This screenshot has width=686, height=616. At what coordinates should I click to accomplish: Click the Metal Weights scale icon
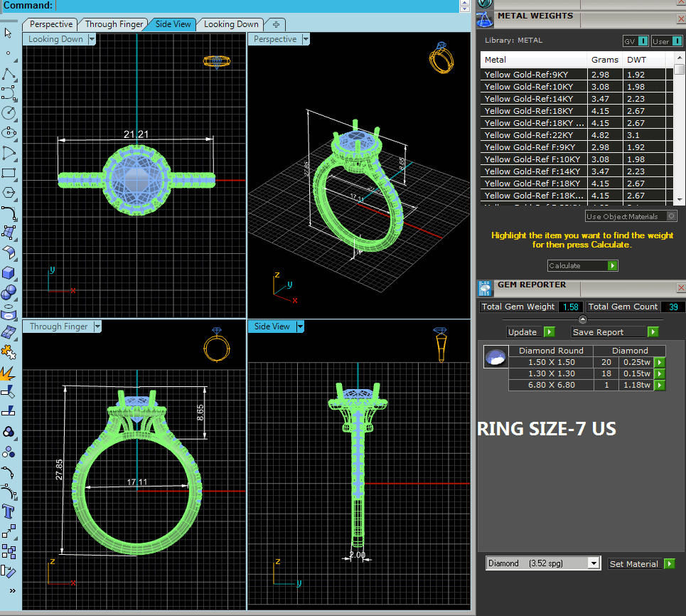(485, 18)
